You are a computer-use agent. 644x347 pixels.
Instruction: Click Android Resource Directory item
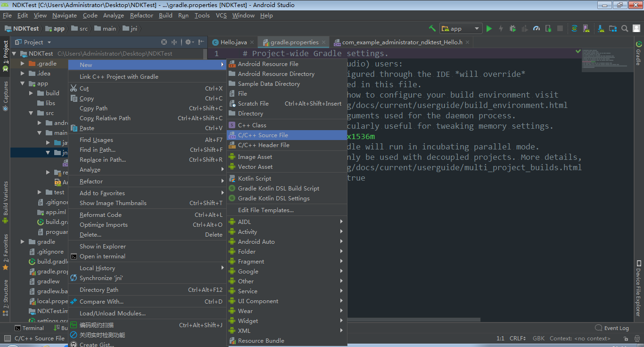[287, 74]
